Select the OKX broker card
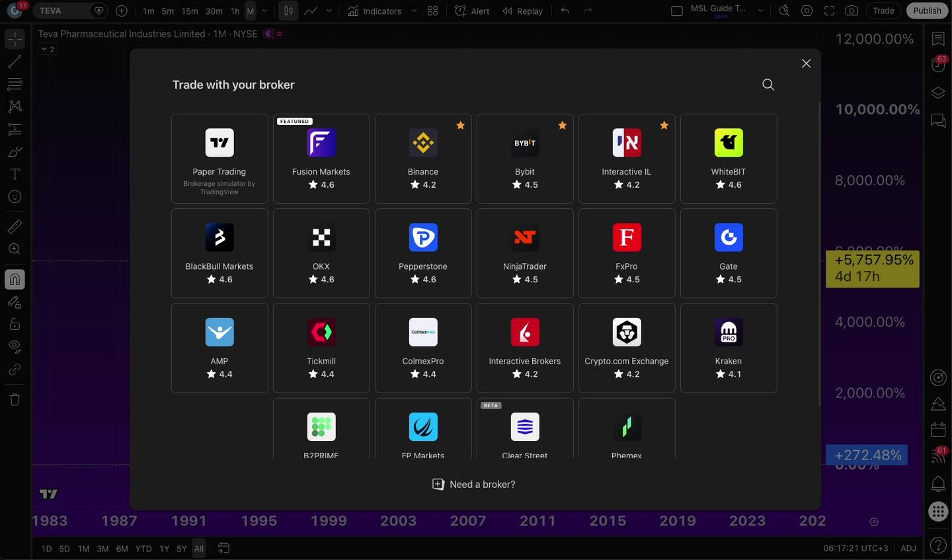The width and height of the screenshot is (952, 560). tap(321, 253)
